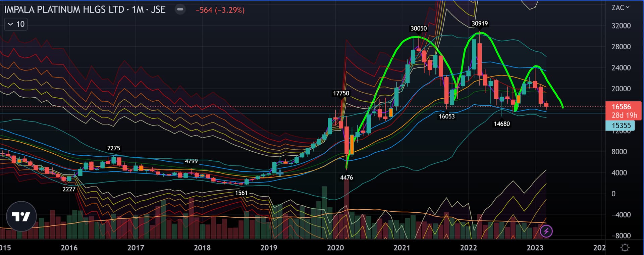Click the 16053 support price label
The height and width of the screenshot is (255, 644).
(x=447, y=116)
